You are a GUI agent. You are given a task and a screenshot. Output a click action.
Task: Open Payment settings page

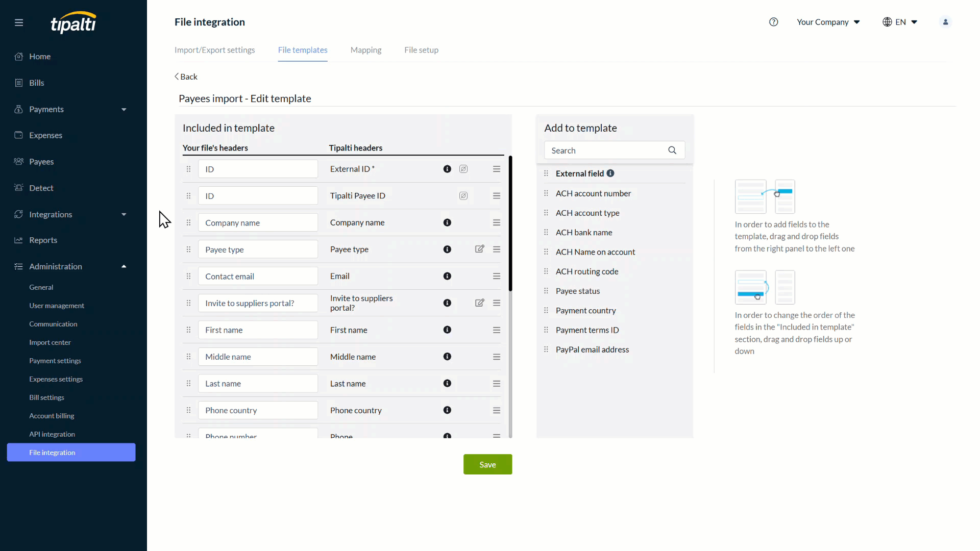[55, 361]
